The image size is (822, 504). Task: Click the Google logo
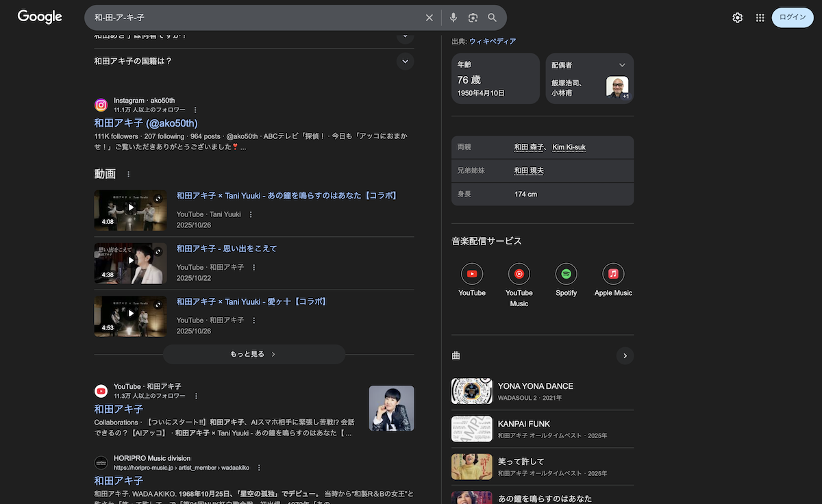tap(40, 17)
